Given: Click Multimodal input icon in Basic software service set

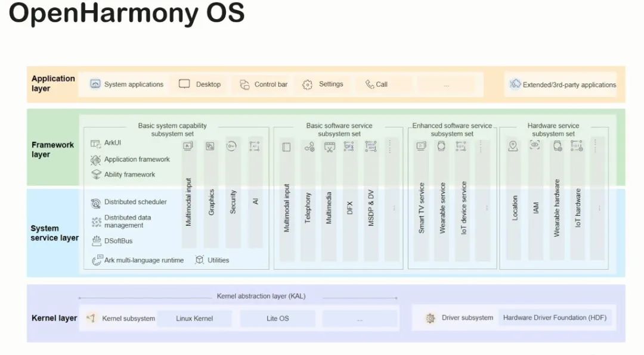Looking at the screenshot, I should (286, 147).
